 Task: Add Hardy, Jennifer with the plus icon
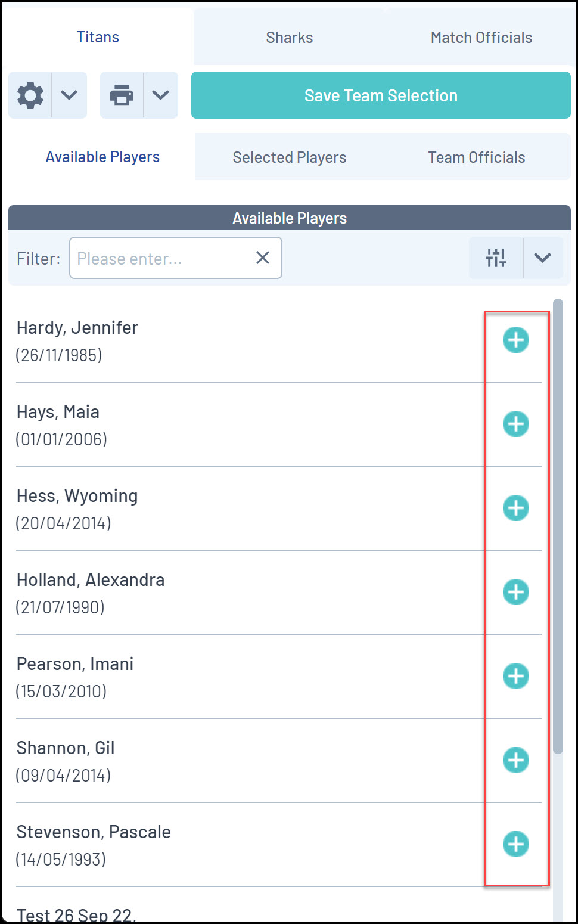point(515,340)
